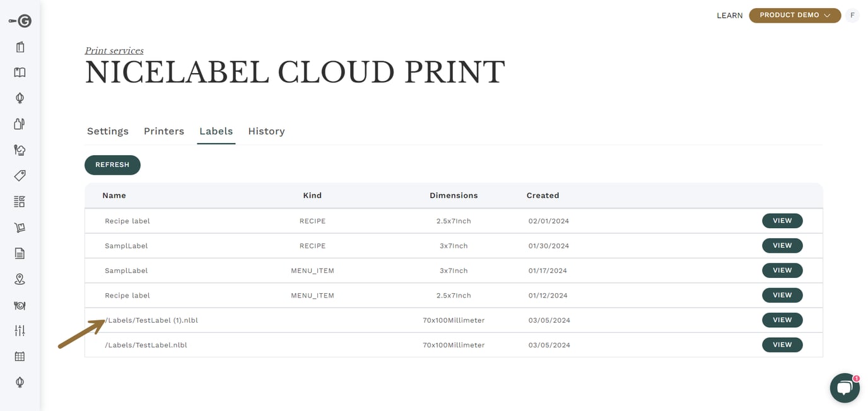Click the sliders icon in the left sidebar

point(19,330)
